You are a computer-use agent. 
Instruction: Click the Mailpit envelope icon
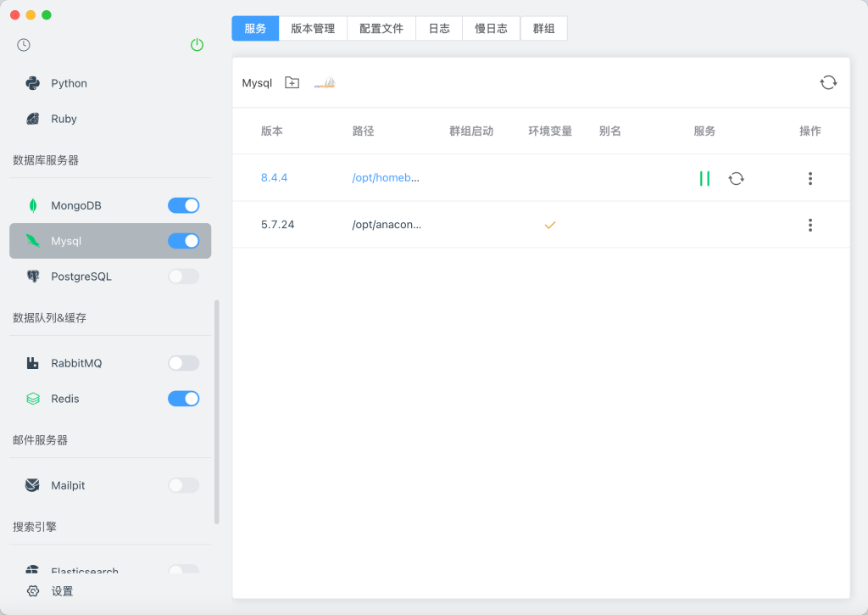point(33,485)
